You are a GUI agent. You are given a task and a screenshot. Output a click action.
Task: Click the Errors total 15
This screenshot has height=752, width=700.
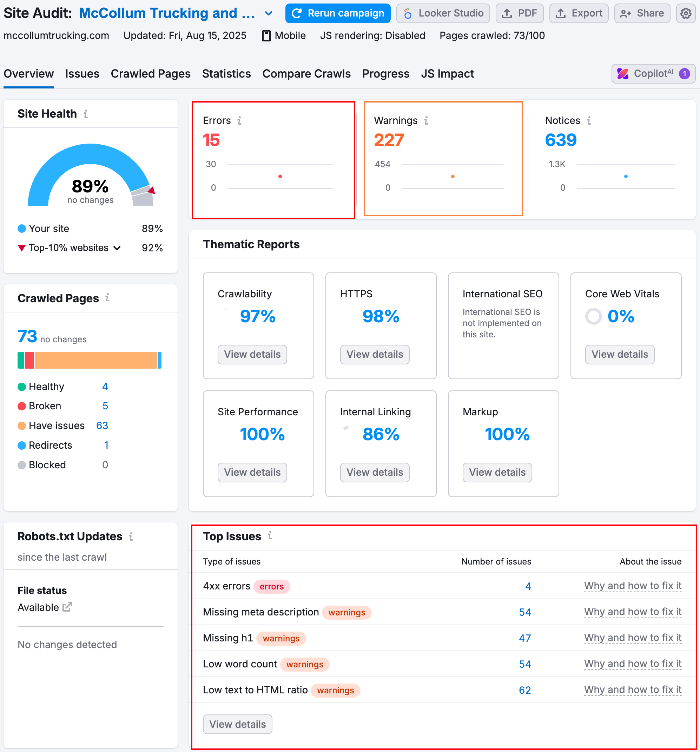click(x=211, y=140)
